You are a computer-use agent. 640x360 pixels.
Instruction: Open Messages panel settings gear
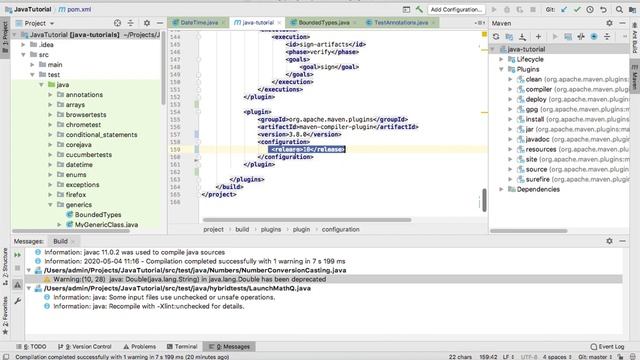609,241
